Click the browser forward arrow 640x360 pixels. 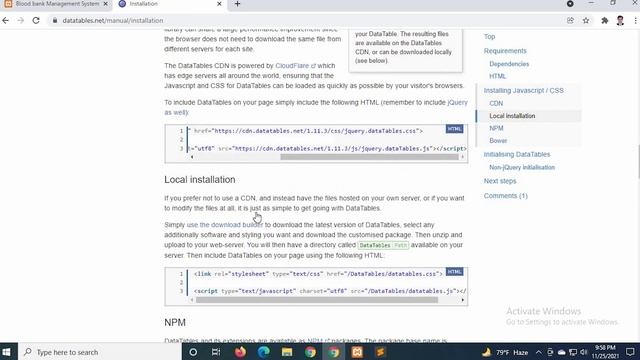pos(21,20)
